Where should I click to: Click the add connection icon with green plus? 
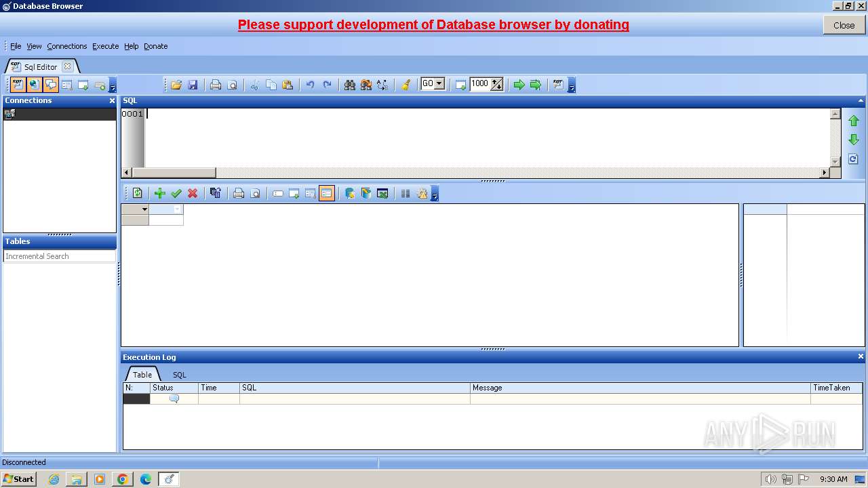pyautogui.click(x=100, y=85)
